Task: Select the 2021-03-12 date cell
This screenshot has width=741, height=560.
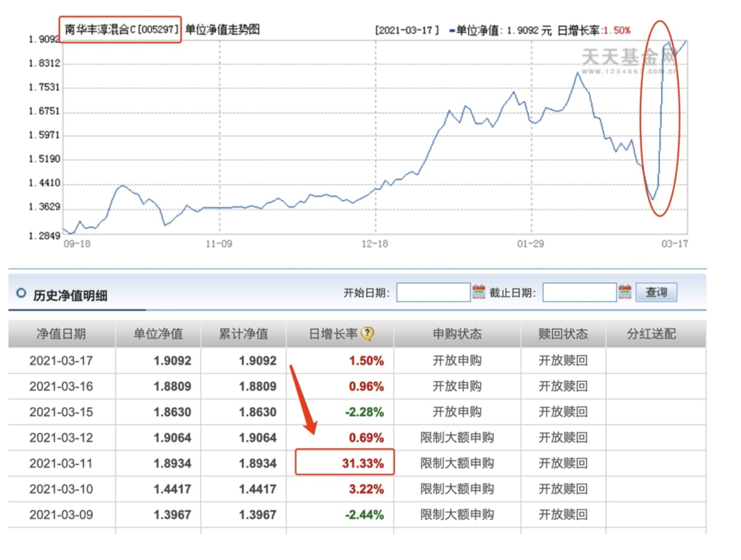Action: click(61, 437)
